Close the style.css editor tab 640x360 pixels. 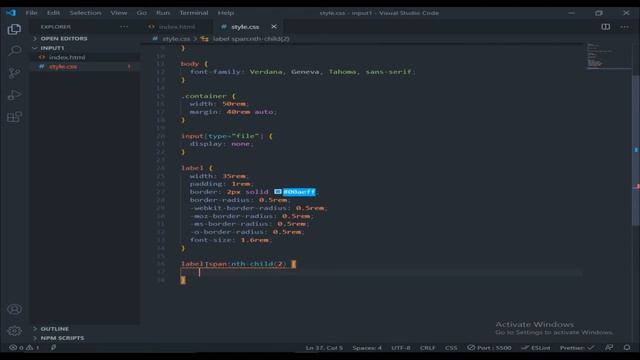(274, 27)
